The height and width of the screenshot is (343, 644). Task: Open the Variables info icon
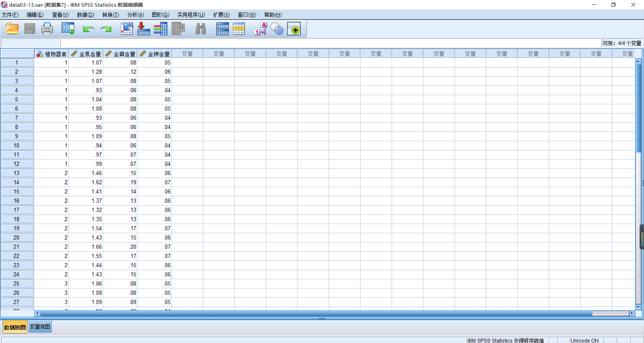[x=161, y=29]
